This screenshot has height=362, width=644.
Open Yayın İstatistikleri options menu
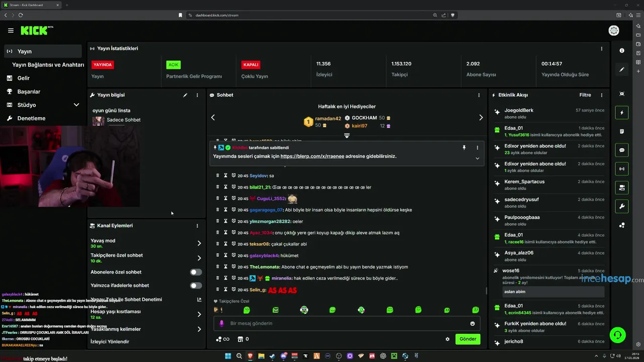point(601,49)
